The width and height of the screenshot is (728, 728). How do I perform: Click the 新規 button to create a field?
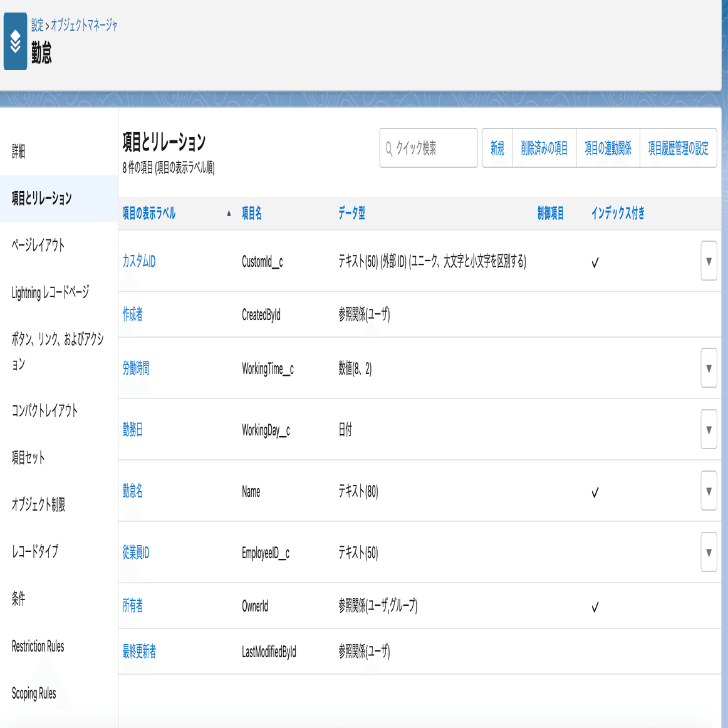(x=497, y=148)
